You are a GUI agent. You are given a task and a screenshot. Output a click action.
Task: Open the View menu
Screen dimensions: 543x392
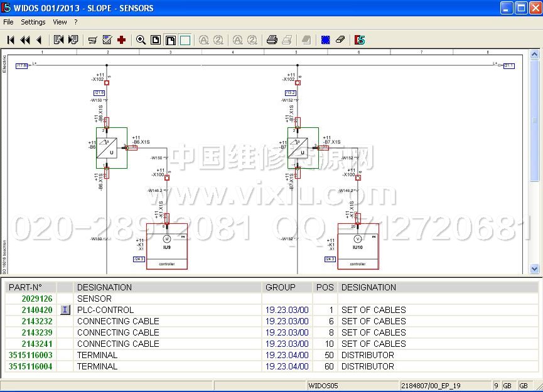point(60,22)
